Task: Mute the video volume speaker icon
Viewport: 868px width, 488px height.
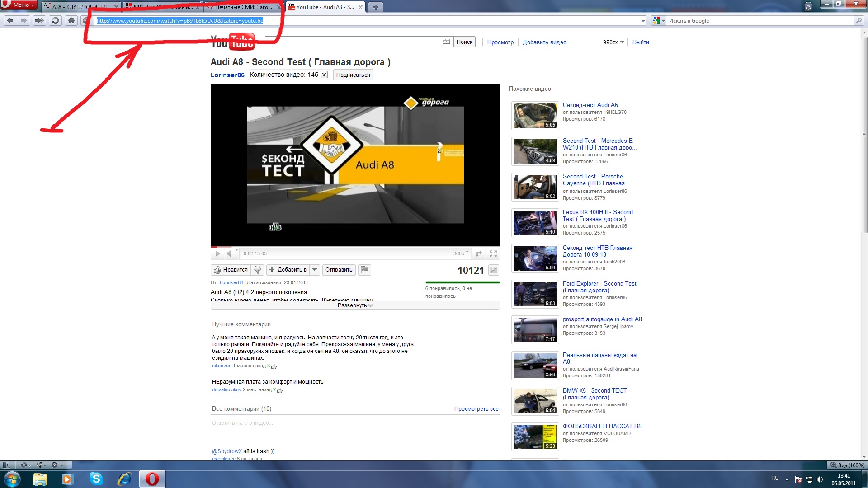Action: click(x=230, y=253)
